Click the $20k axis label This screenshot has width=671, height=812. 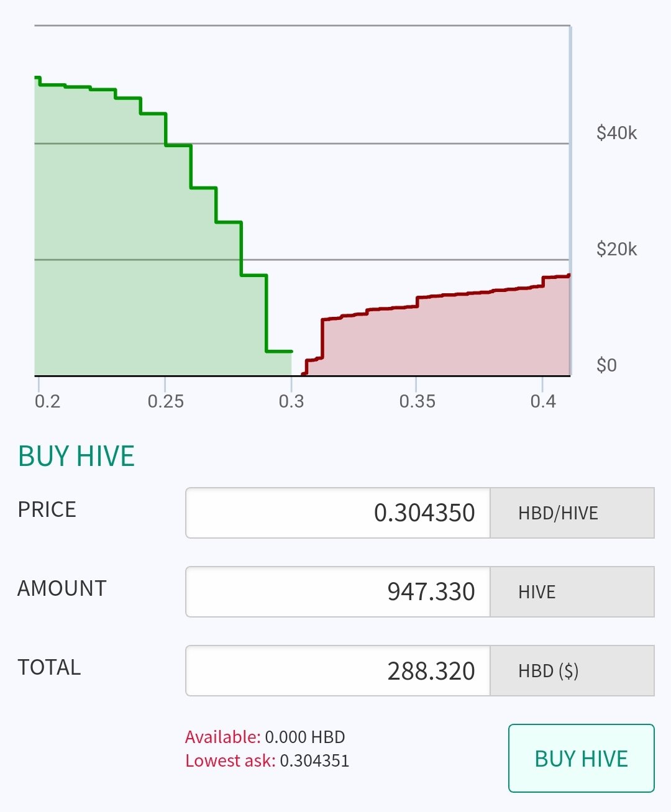pyautogui.click(x=617, y=249)
